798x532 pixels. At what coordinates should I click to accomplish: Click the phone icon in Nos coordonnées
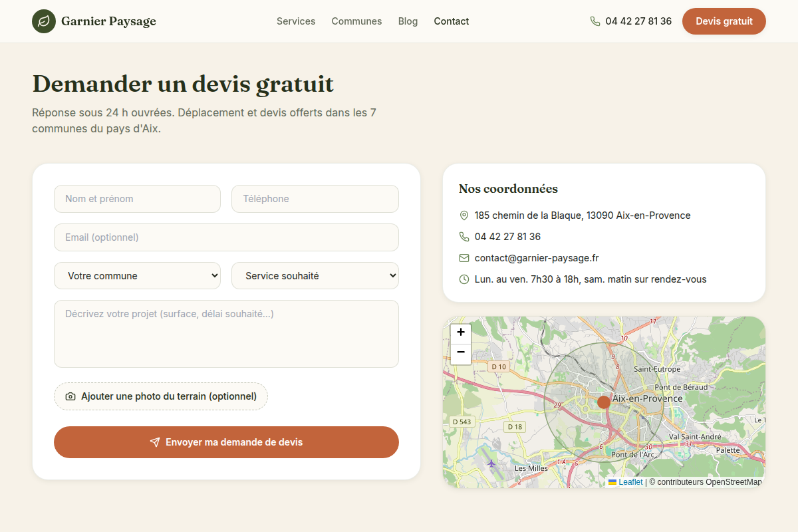[464, 237]
